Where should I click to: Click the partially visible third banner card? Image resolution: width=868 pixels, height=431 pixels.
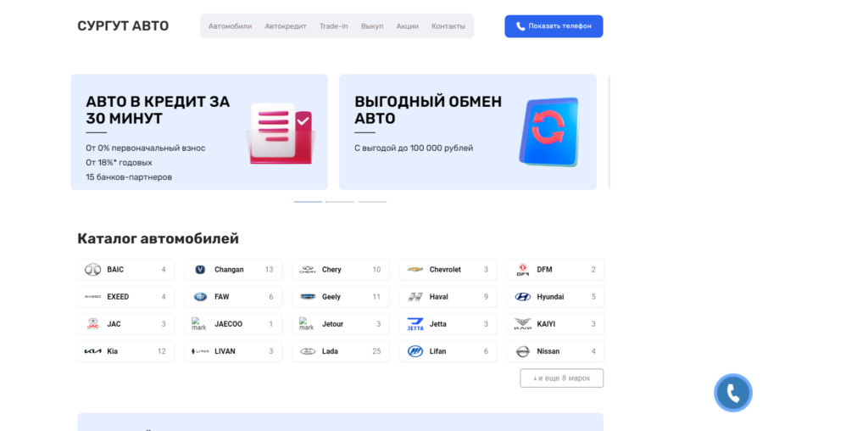click(x=609, y=132)
